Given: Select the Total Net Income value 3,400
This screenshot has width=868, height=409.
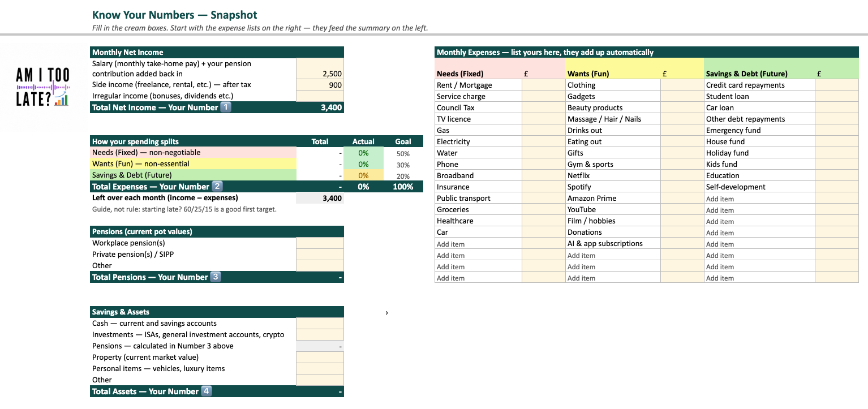Looking at the screenshot, I should pyautogui.click(x=320, y=107).
